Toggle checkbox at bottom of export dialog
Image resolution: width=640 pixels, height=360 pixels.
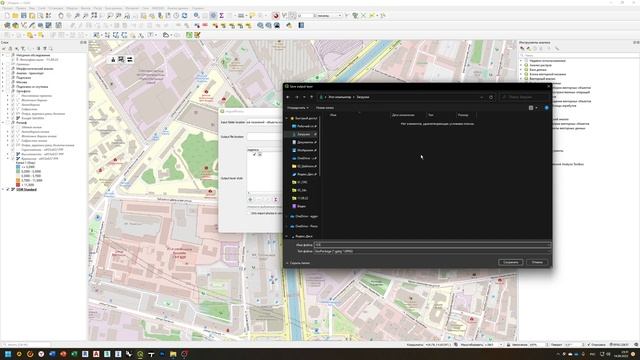[x=249, y=213]
